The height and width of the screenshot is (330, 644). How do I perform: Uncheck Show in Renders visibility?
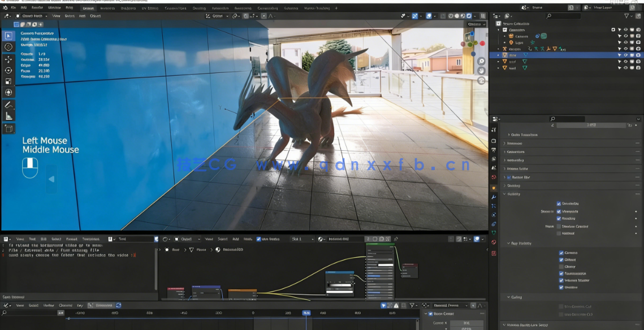click(558, 219)
